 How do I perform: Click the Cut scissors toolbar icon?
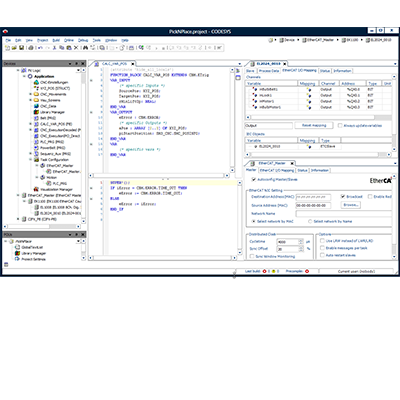point(55,48)
